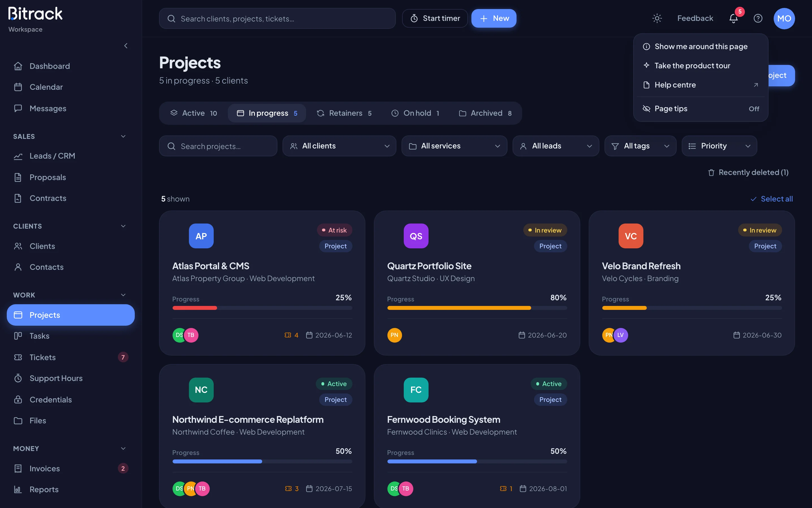
Task: Collapse the SALES sidebar section
Action: 123,136
